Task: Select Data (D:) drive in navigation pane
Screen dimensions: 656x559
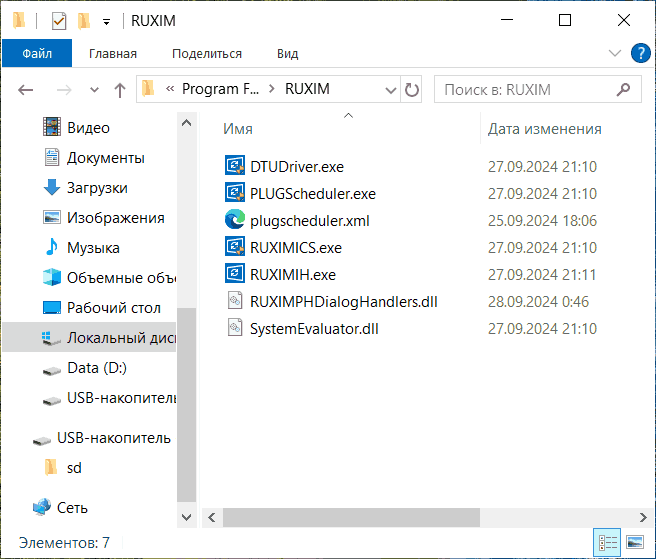Action: pyautogui.click(x=96, y=368)
